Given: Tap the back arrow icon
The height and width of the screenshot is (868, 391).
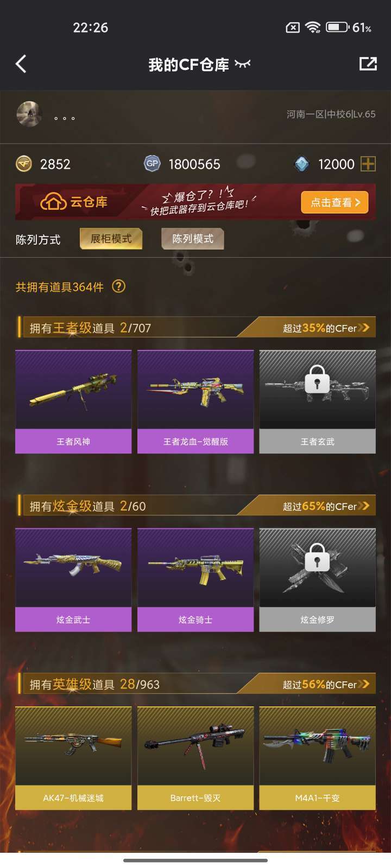Looking at the screenshot, I should [x=21, y=64].
